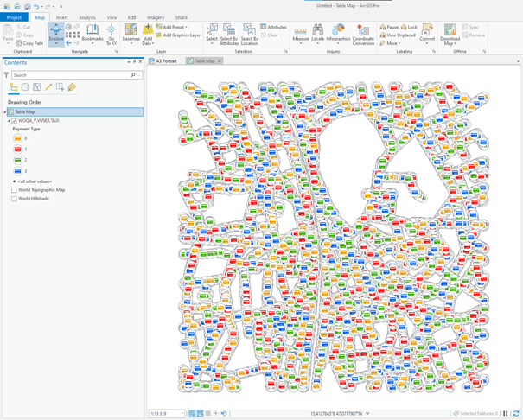Choose List By Drawing Order icon
The image size is (523, 420).
pos(13,87)
